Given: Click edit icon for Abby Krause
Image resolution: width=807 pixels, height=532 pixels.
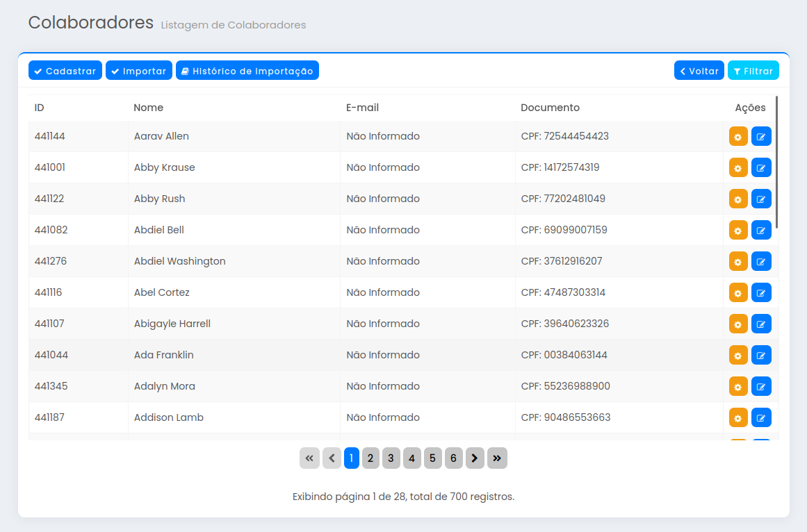Looking at the screenshot, I should pyautogui.click(x=761, y=168).
